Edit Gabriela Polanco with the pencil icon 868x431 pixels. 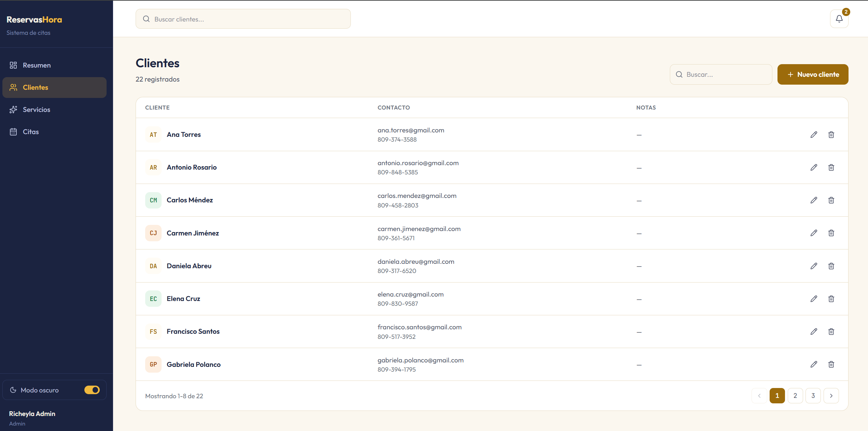coord(814,364)
